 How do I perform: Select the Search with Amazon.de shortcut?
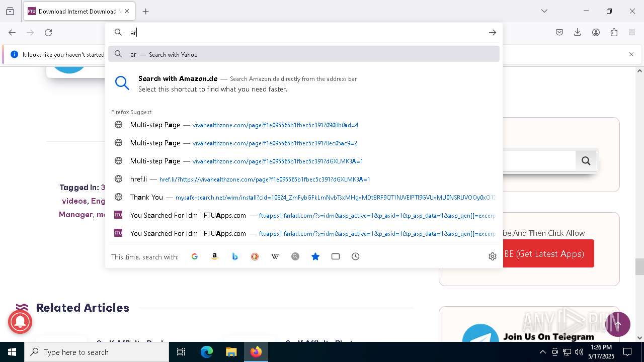tap(304, 83)
